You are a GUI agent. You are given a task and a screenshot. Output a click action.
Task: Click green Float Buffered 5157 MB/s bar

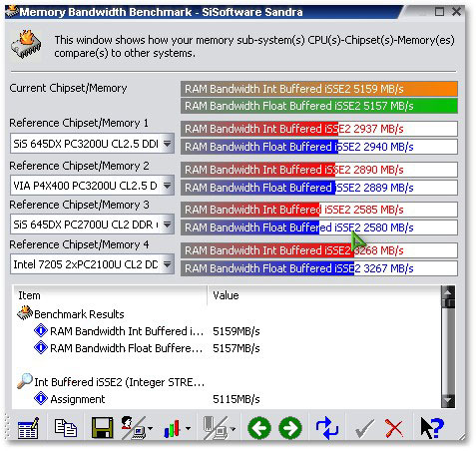tap(319, 106)
